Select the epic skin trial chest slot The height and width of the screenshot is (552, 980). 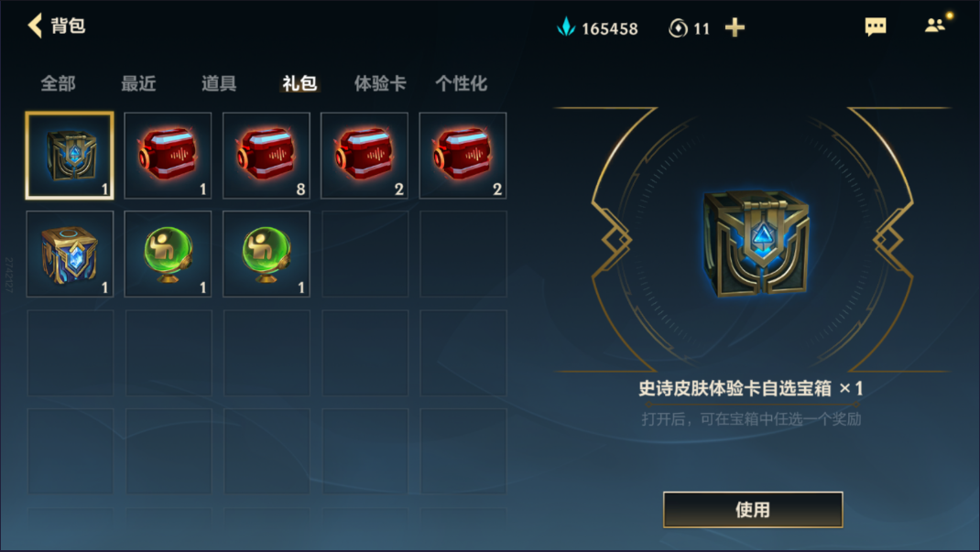[70, 156]
